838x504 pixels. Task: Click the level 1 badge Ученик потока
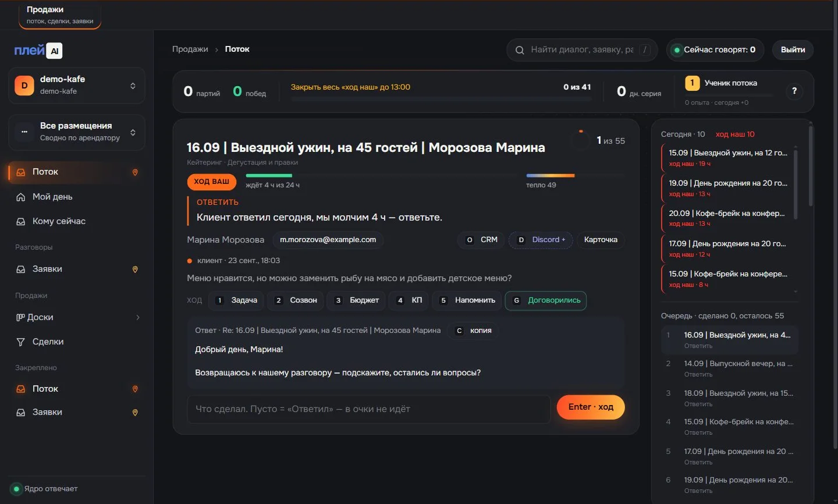tap(692, 83)
